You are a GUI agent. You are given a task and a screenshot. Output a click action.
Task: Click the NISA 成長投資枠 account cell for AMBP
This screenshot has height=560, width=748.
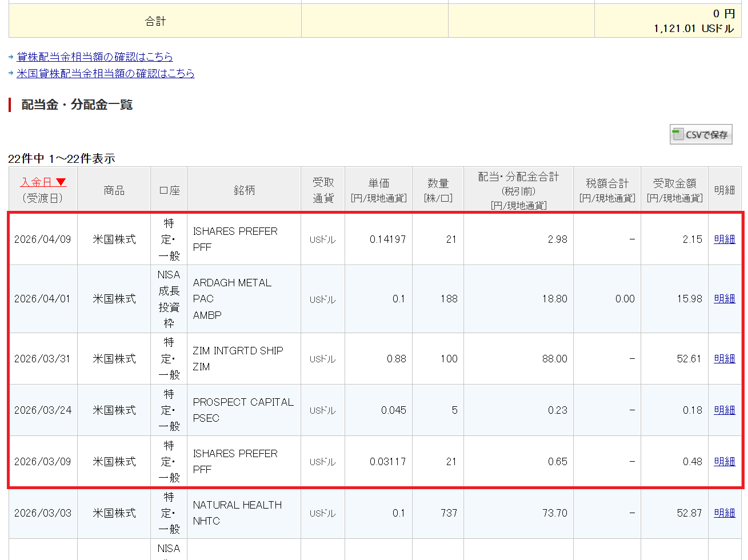click(169, 299)
